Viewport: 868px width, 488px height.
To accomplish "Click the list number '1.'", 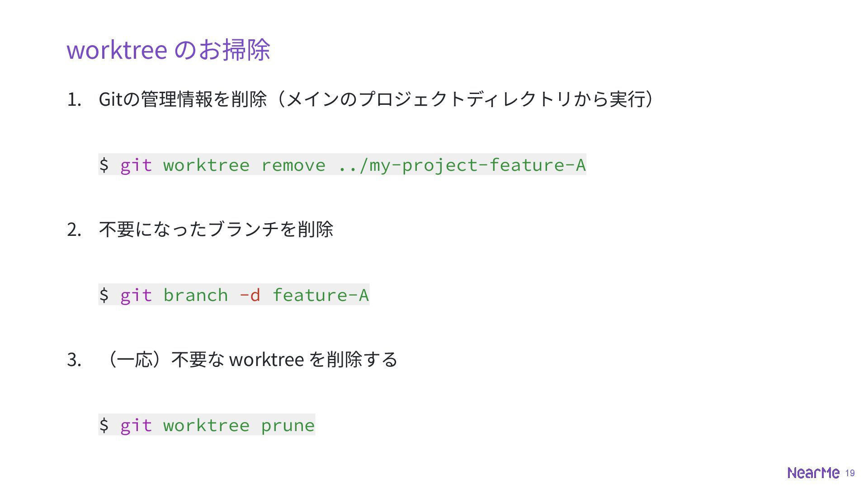I will [x=74, y=99].
